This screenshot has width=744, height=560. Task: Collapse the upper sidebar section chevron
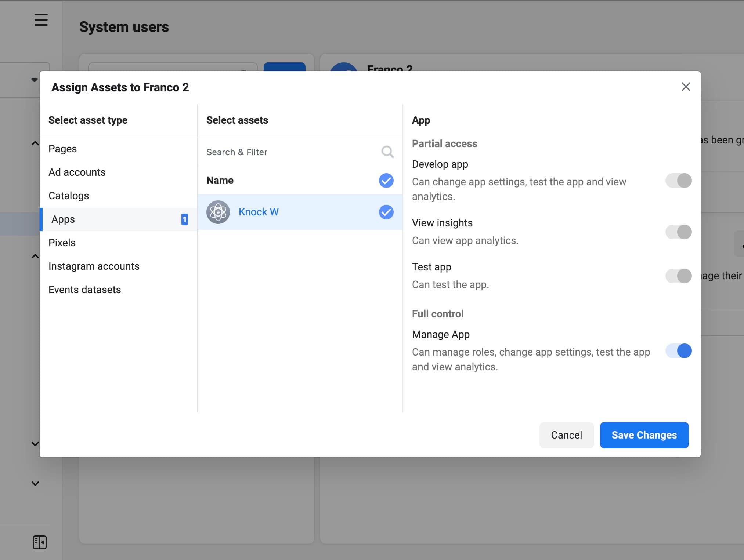click(35, 143)
